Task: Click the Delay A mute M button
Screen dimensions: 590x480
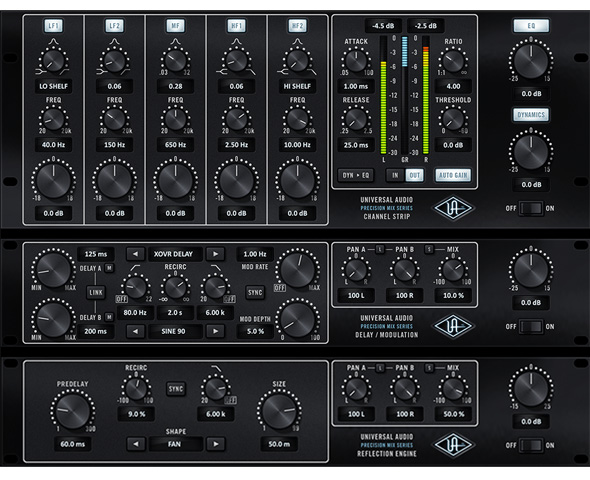Action: point(109,268)
